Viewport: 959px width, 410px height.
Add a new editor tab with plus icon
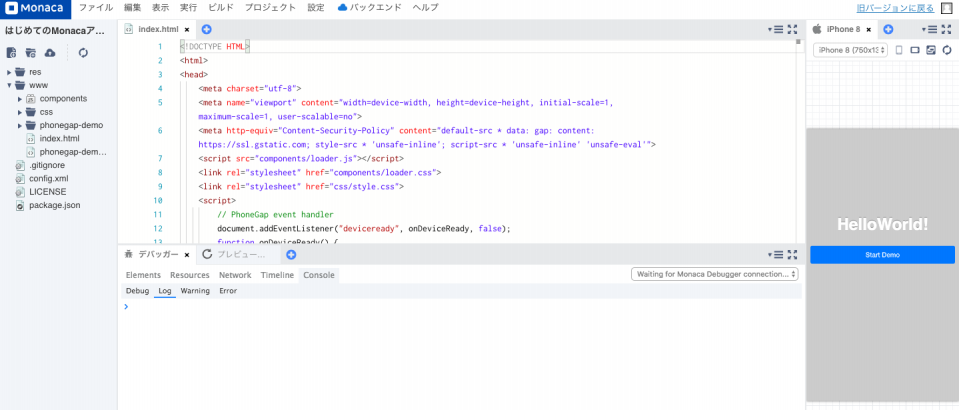207,29
